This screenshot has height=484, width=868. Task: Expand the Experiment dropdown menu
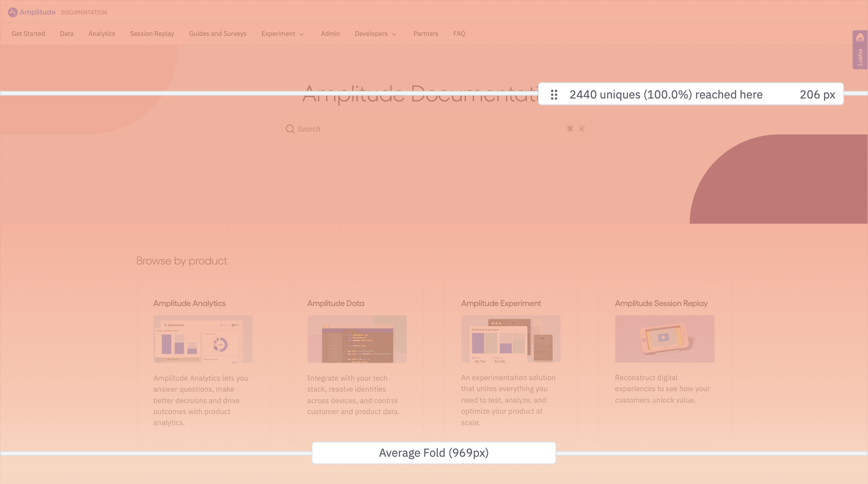pos(283,33)
